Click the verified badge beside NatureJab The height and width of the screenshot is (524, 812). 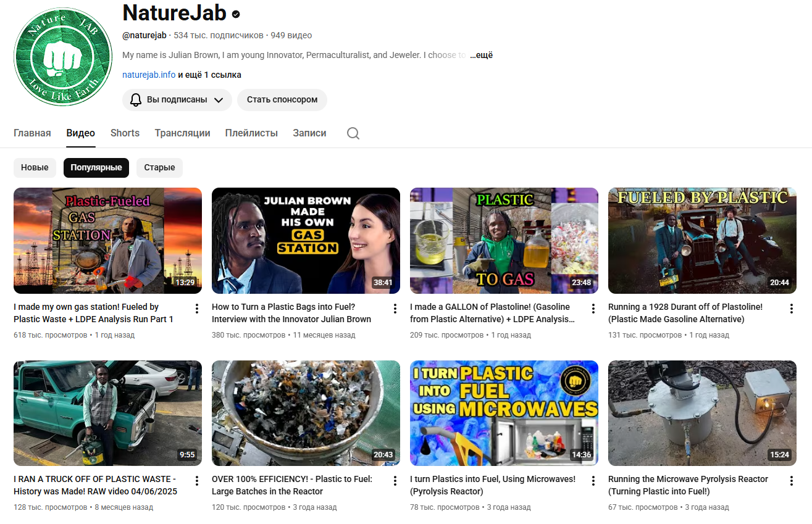[236, 14]
